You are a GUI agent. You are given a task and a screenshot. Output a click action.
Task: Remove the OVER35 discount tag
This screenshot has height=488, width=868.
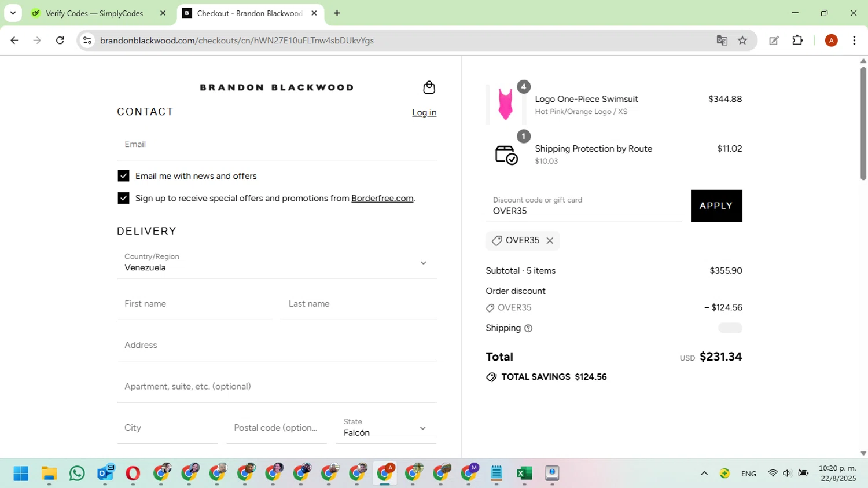pyautogui.click(x=550, y=241)
